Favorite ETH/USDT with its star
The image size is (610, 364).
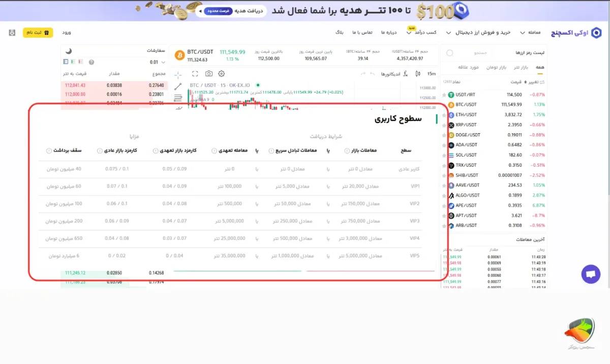pyautogui.click(x=444, y=115)
